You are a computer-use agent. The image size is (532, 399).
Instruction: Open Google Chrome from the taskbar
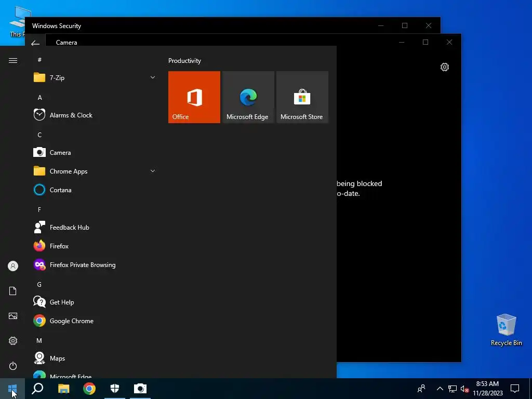(89, 389)
